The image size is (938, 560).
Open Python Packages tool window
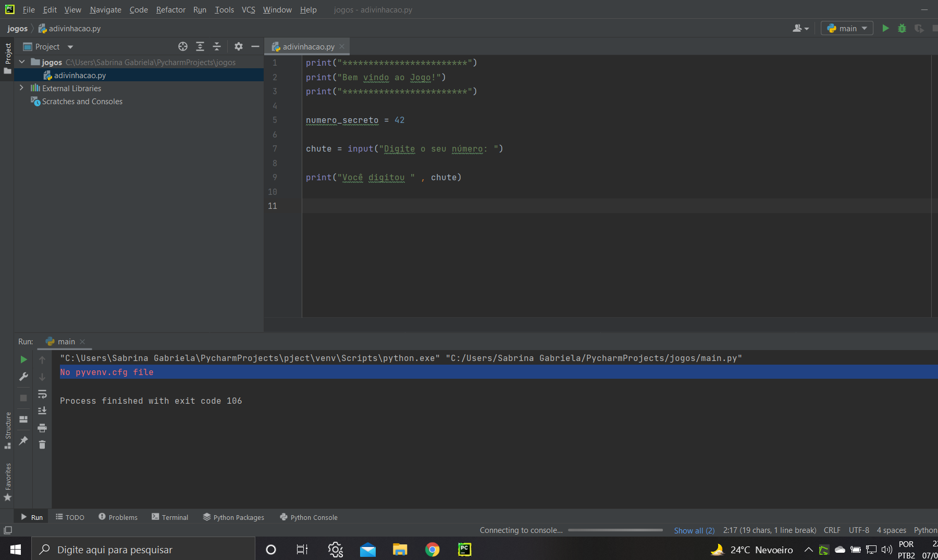pyautogui.click(x=233, y=517)
